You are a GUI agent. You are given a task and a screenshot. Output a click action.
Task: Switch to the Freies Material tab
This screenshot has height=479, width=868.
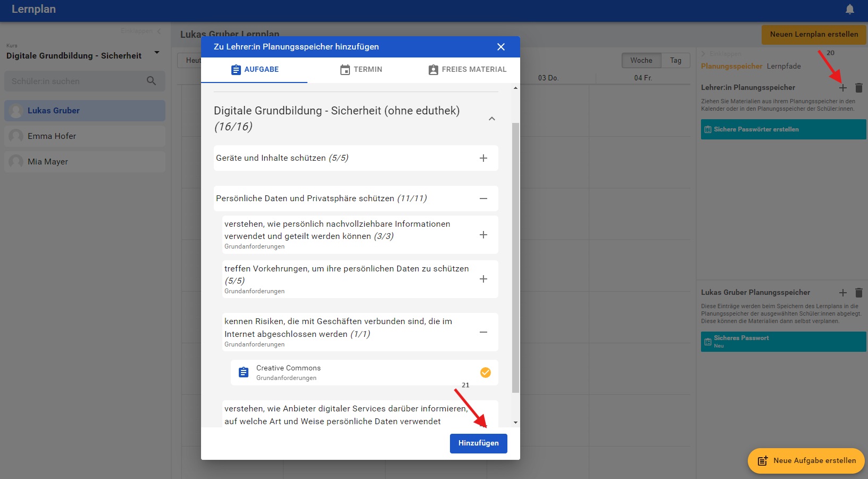click(x=467, y=70)
